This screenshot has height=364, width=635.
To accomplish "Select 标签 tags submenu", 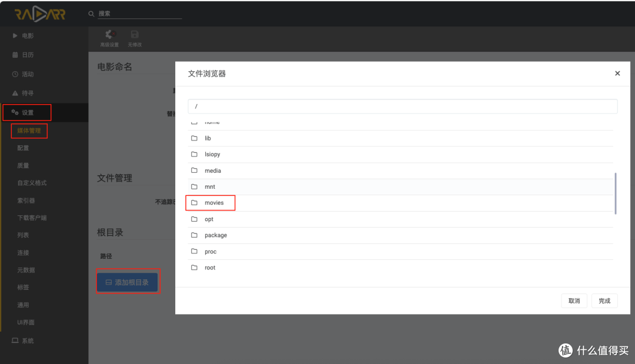I will pos(23,288).
